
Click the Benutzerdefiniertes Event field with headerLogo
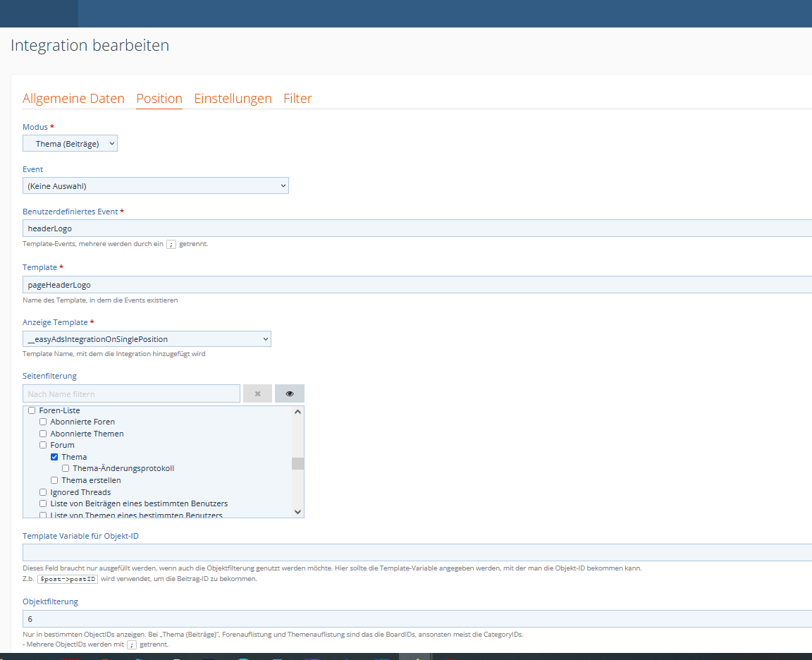[416, 228]
